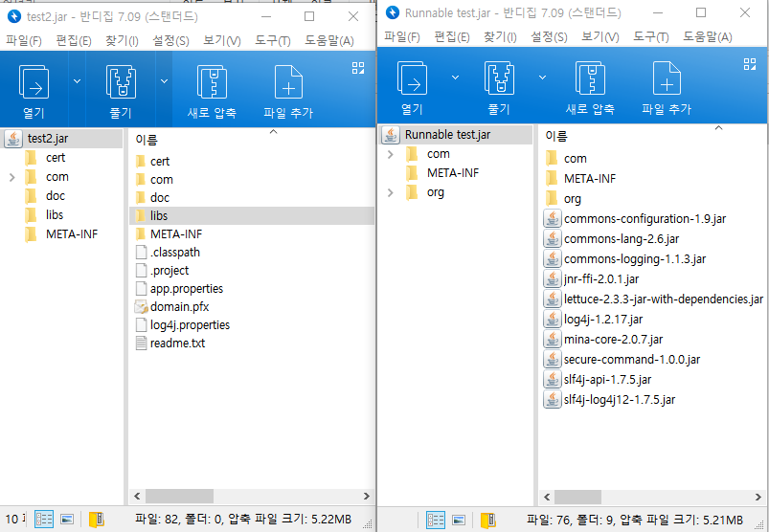The image size is (769, 532).
Task: Open 설정(S) menu in Runnable test.jar window
Action: [549, 36]
